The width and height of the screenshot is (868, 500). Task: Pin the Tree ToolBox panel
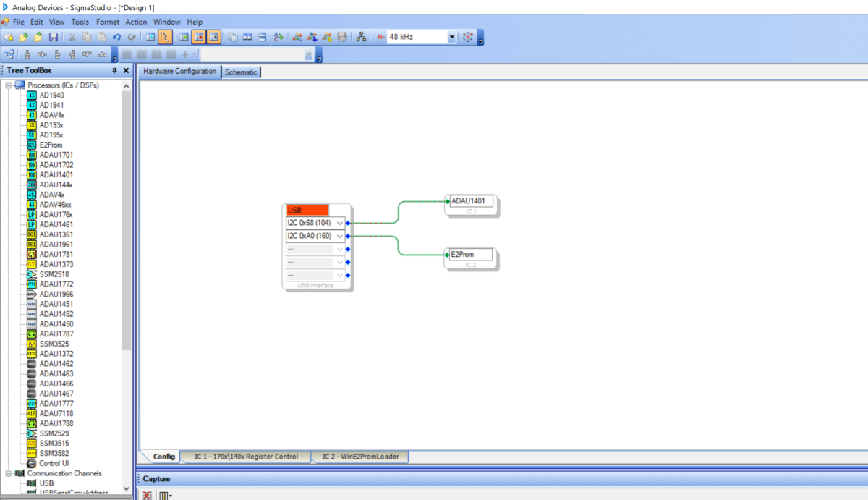[x=114, y=71]
